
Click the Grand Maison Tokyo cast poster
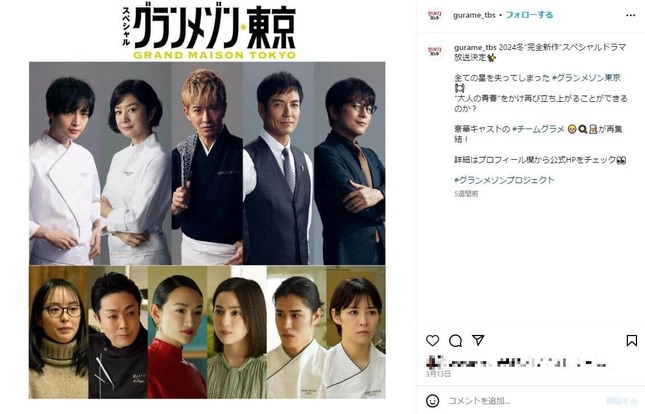tap(207, 202)
